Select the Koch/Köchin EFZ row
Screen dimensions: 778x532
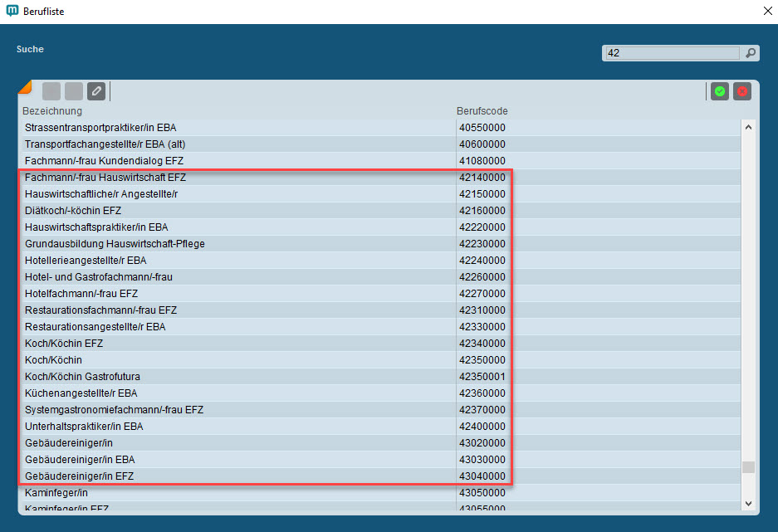coord(64,344)
